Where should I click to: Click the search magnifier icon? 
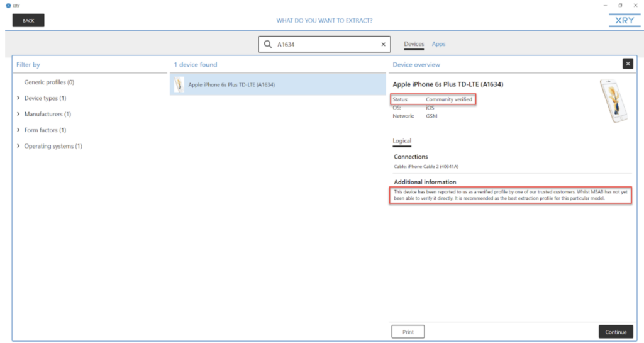(268, 44)
